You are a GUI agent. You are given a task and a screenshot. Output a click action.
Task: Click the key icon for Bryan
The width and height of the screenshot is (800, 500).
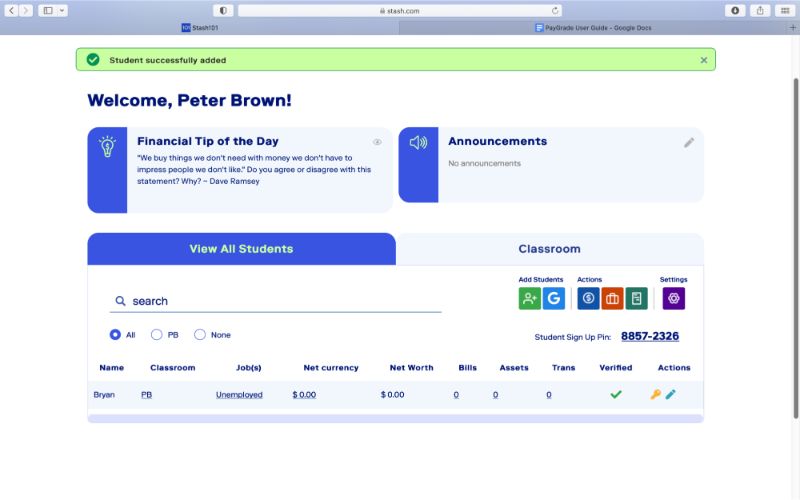[x=656, y=395]
